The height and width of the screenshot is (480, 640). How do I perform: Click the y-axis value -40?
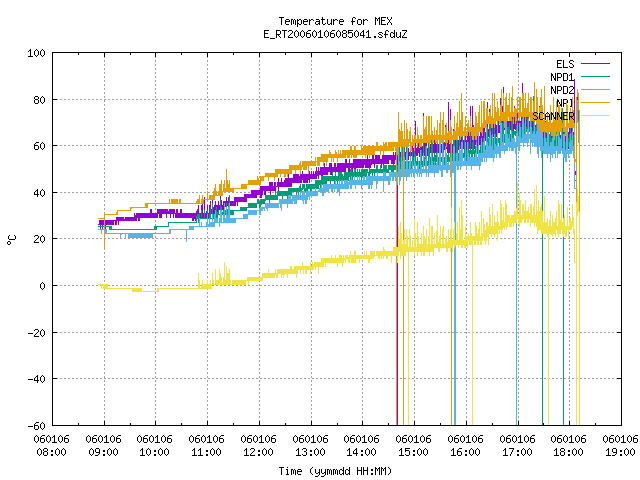[36, 379]
